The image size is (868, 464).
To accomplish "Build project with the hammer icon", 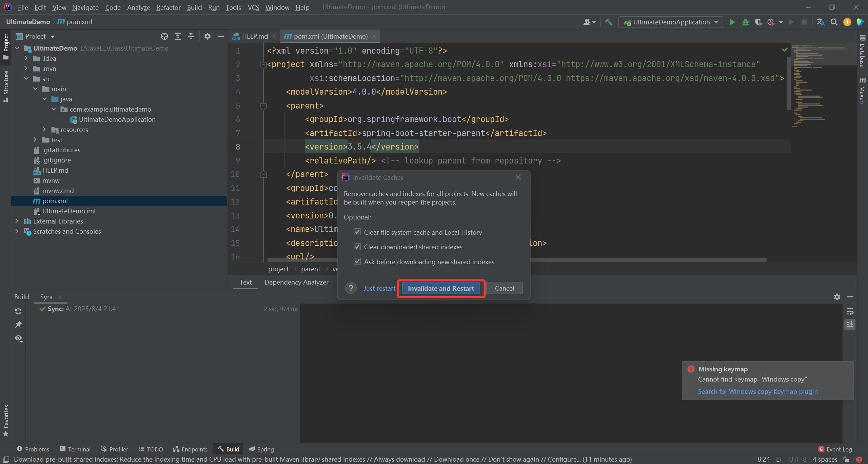I will 609,22.
